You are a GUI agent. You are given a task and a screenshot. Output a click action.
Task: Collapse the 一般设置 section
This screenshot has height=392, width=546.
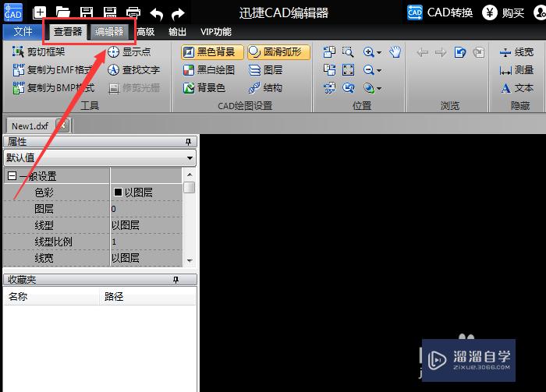coord(12,175)
